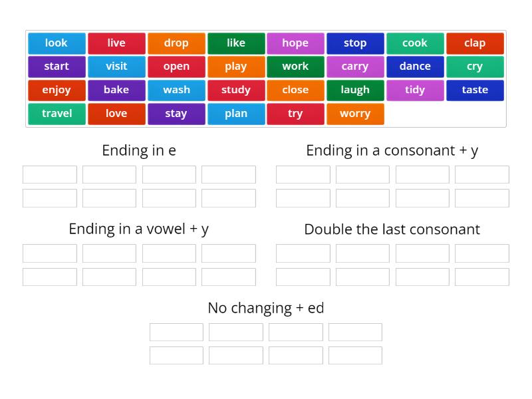532x399 pixels.
Task: Select the word tile 'look'
Action: click(56, 43)
